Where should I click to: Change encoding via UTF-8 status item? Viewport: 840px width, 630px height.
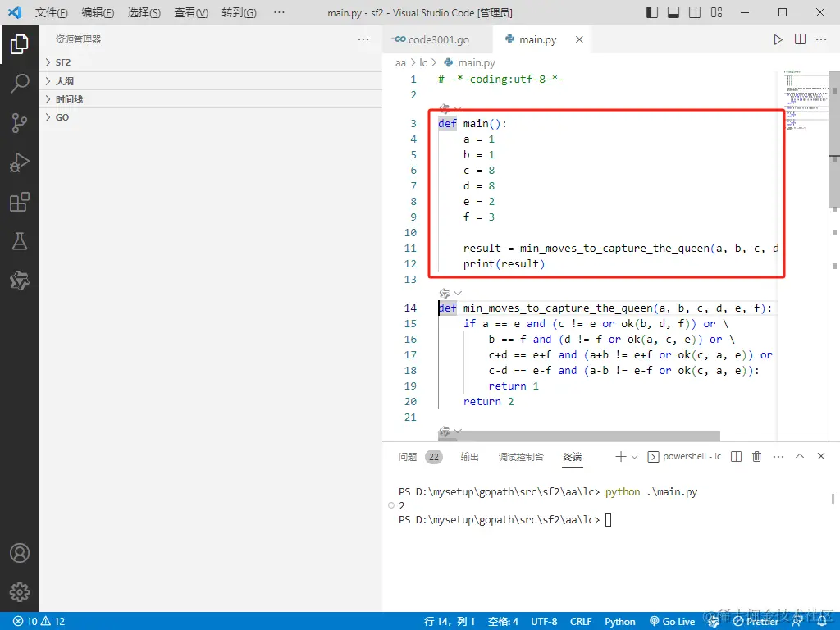[545, 622]
